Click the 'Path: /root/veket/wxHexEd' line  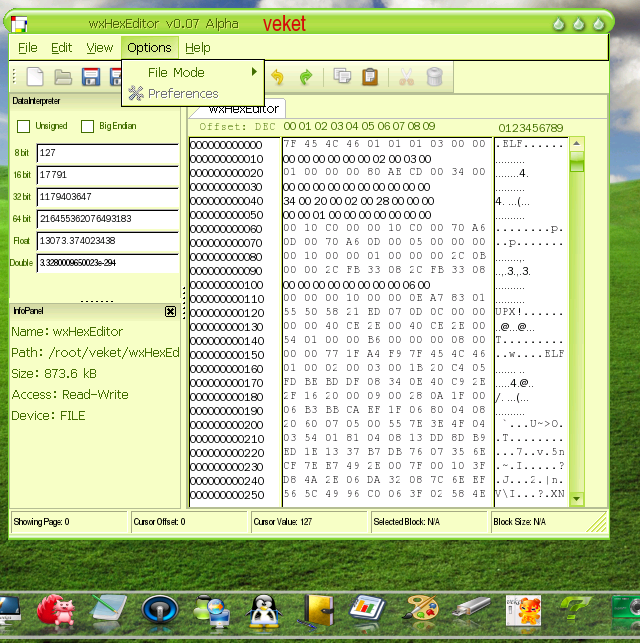pyautogui.click(x=95, y=353)
